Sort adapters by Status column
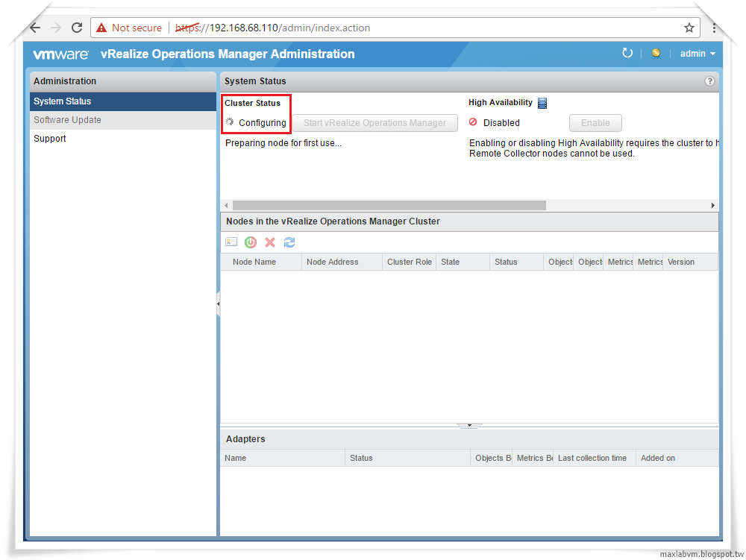Image resolution: width=746 pixels, height=560 pixels. coord(408,458)
